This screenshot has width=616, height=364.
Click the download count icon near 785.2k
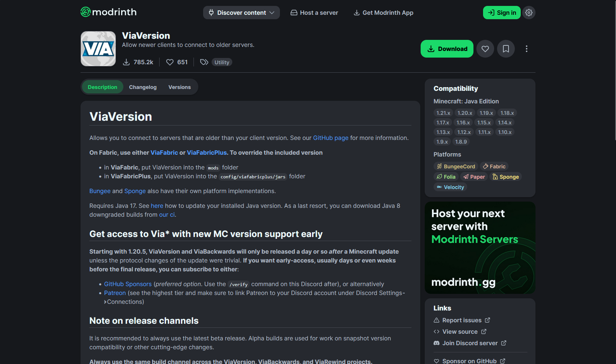click(126, 62)
